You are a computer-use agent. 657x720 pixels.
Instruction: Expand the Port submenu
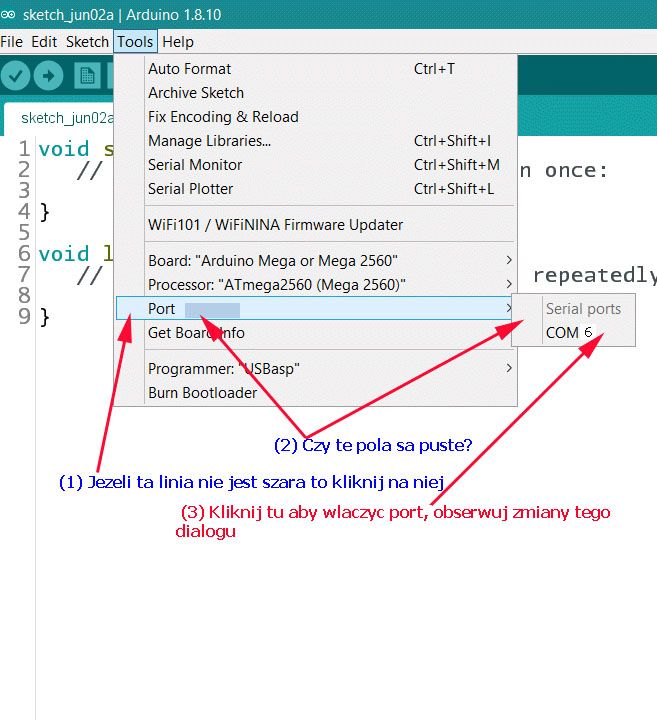click(x=315, y=308)
